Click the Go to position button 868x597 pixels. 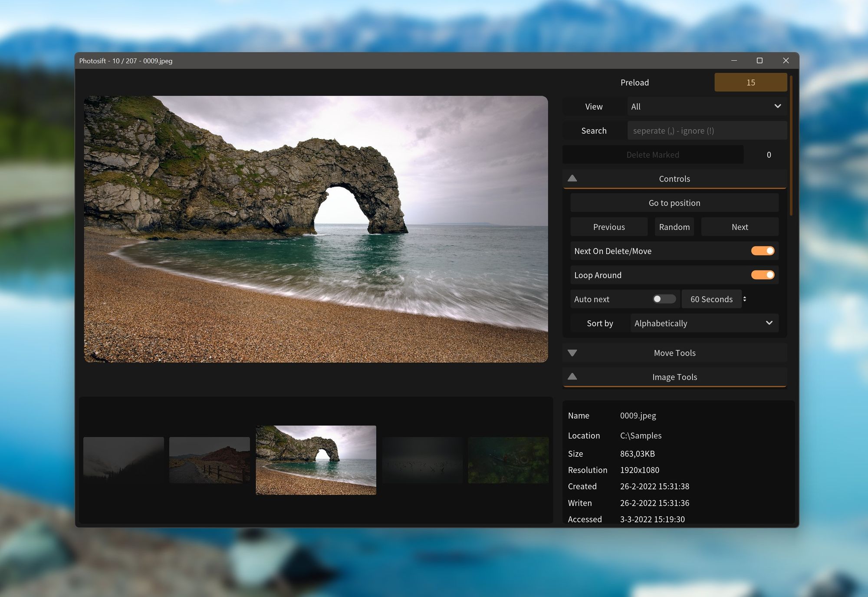pyautogui.click(x=674, y=203)
